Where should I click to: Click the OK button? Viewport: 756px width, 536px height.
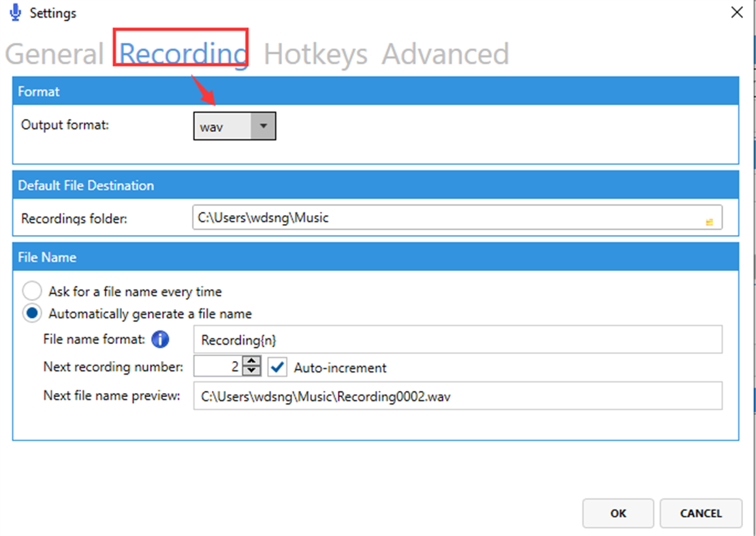(x=618, y=514)
